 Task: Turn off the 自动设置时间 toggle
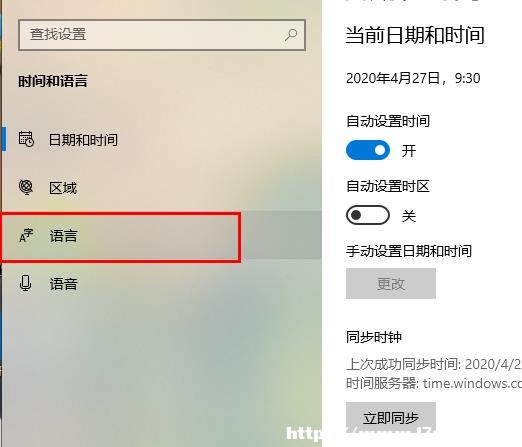point(368,150)
